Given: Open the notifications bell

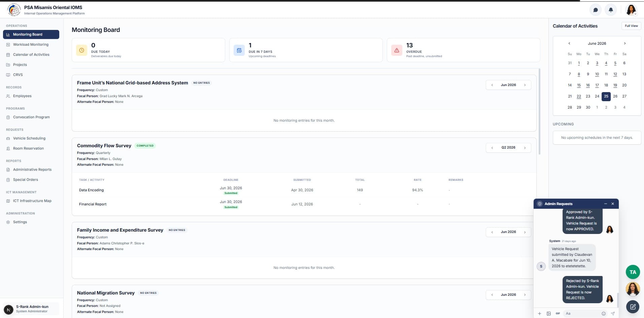Looking at the screenshot, I should pyautogui.click(x=611, y=10).
